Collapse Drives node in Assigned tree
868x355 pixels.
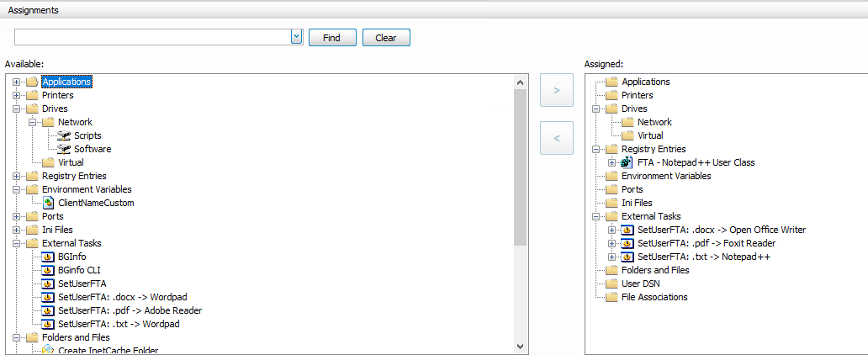595,109
